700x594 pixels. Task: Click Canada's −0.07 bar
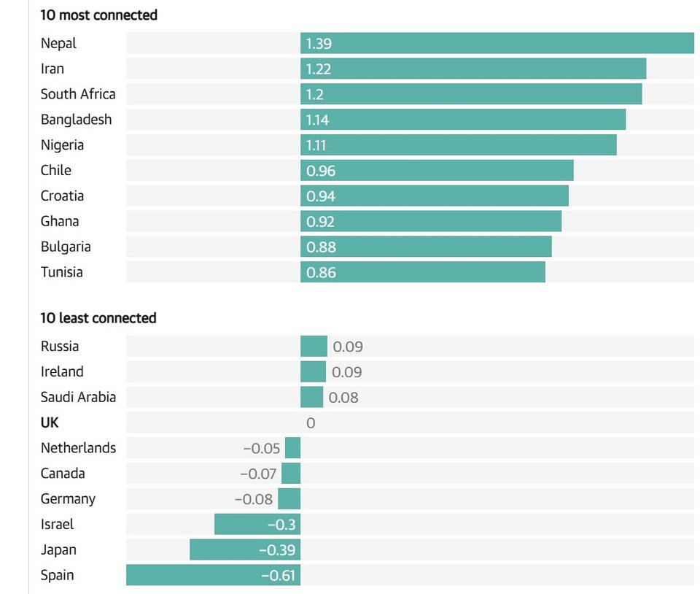click(x=291, y=474)
